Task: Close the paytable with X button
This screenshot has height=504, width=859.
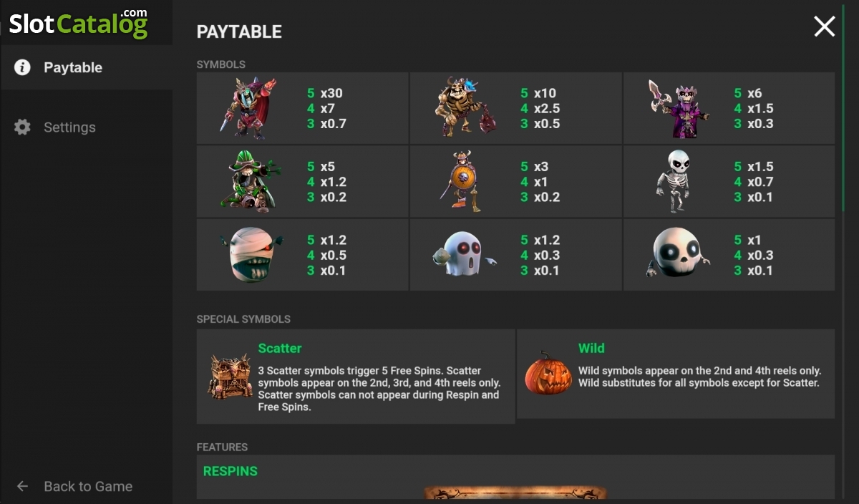Action: (x=825, y=26)
